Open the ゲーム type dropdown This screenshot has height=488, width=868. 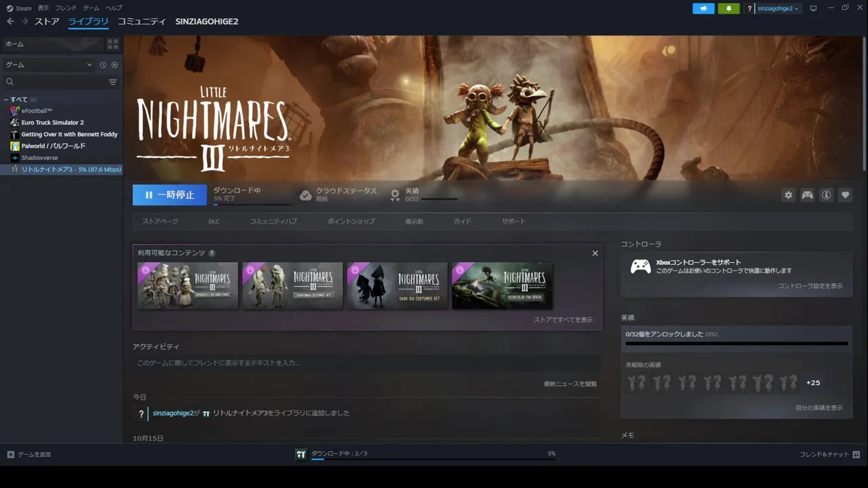[49, 65]
